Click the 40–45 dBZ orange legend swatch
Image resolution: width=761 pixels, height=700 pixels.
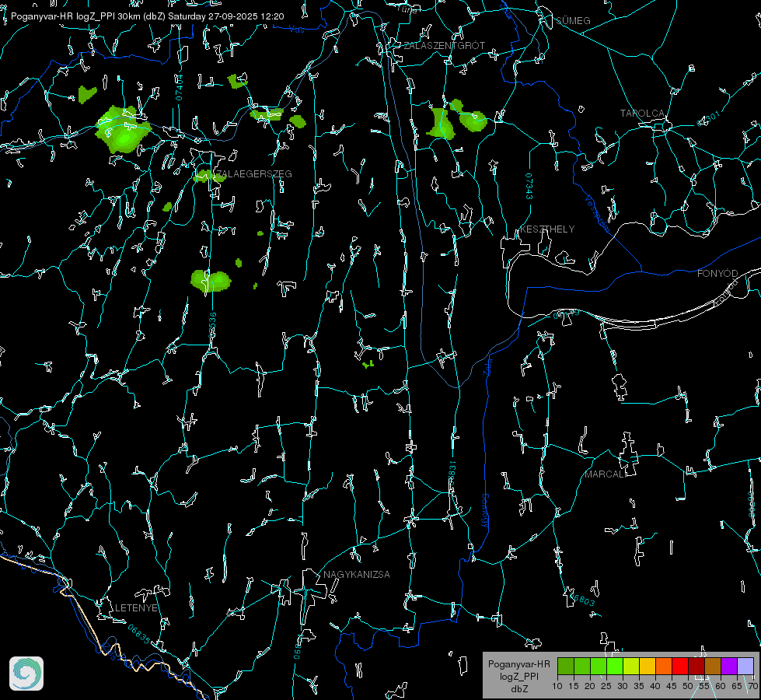[664, 666]
